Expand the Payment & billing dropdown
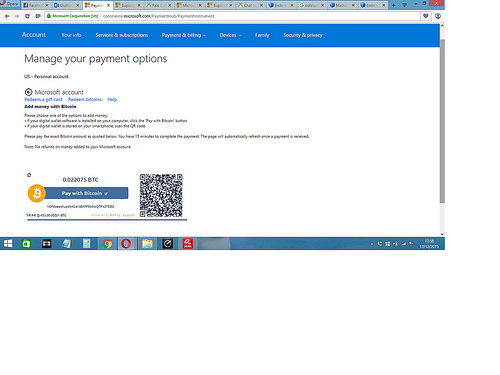Image resolution: width=500 pixels, height=375 pixels. pos(184,35)
